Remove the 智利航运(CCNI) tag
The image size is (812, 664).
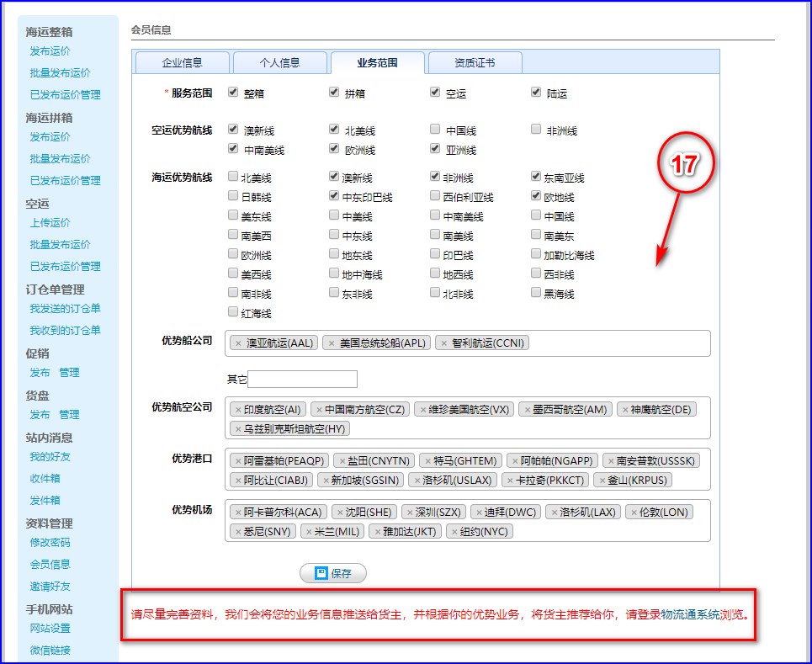[x=443, y=343]
